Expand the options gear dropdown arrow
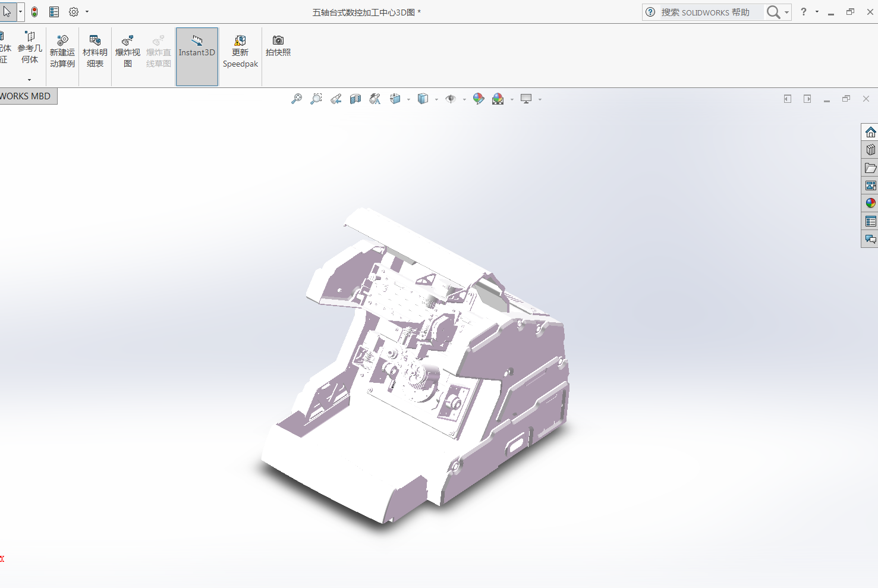This screenshot has width=878, height=588. coord(87,12)
